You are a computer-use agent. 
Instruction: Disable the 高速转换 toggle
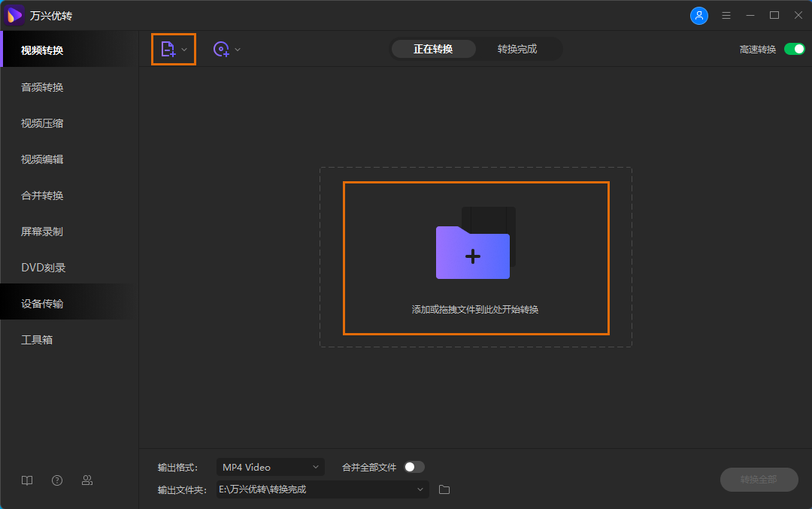pyautogui.click(x=794, y=50)
